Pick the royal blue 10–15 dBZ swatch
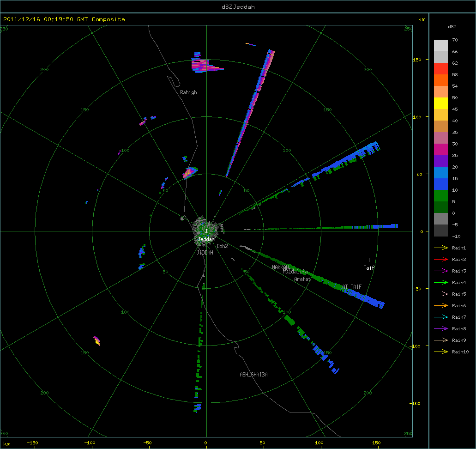 (x=441, y=184)
